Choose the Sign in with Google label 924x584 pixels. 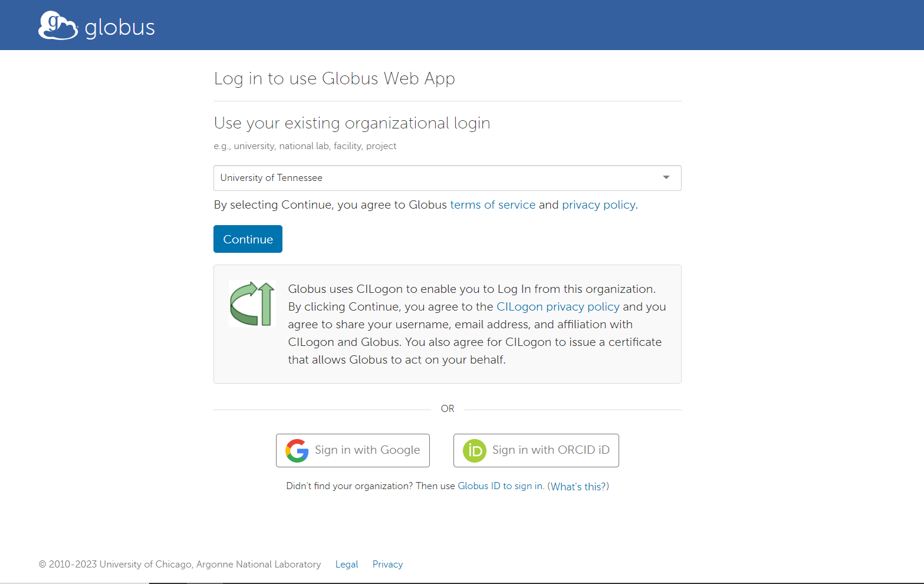pos(367,450)
